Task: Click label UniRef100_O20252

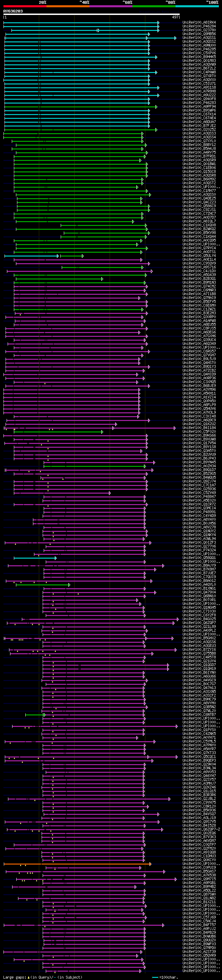Action: pyautogui.click(x=199, y=129)
